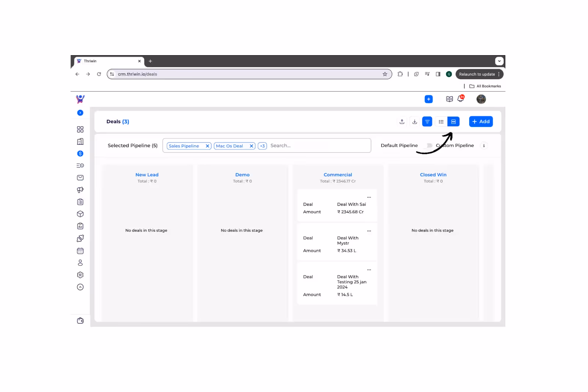
Task: Click the Demo stage header
Action: click(x=243, y=175)
